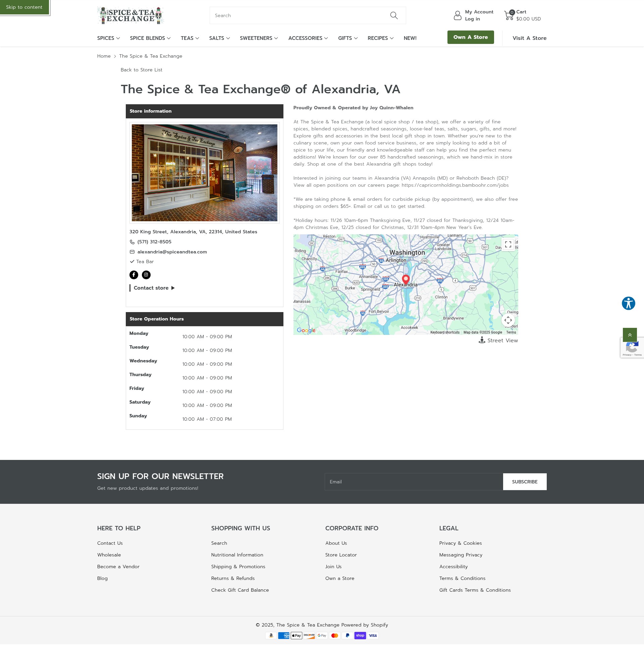Call (571) 312-8505 phone link
The width and height of the screenshot is (644, 651).
pos(154,242)
